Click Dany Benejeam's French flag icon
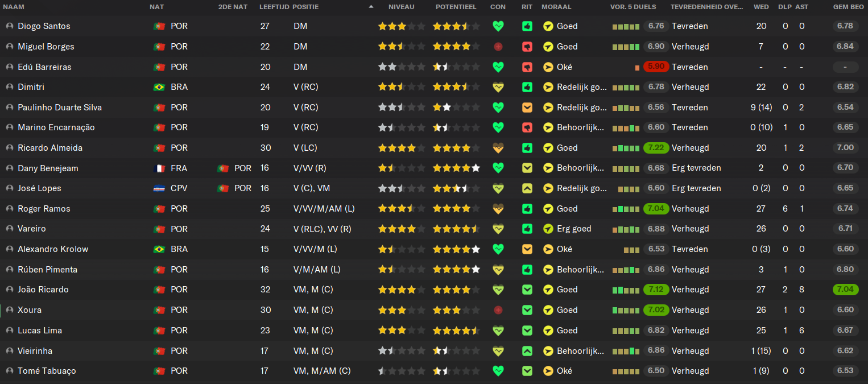This screenshot has width=868, height=384. [159, 168]
